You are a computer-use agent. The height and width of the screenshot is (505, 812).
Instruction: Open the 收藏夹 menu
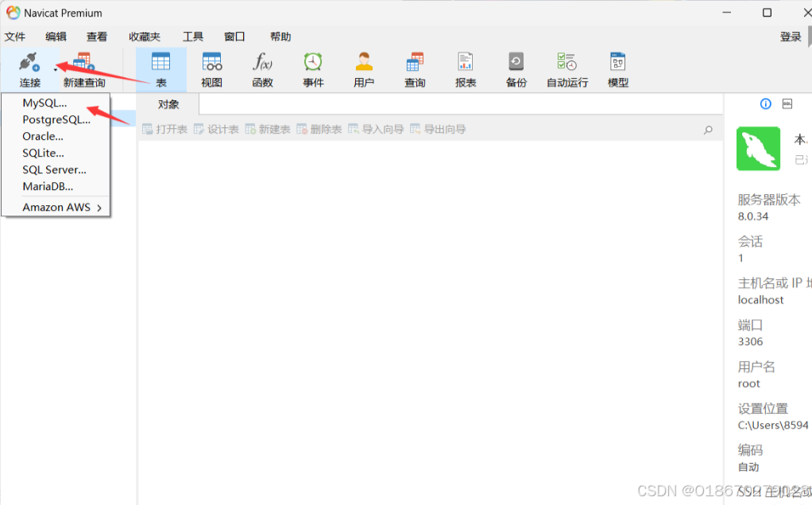pyautogui.click(x=145, y=37)
